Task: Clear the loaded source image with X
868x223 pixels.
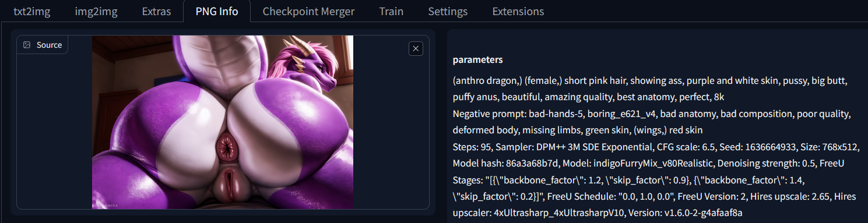Action: (416, 49)
